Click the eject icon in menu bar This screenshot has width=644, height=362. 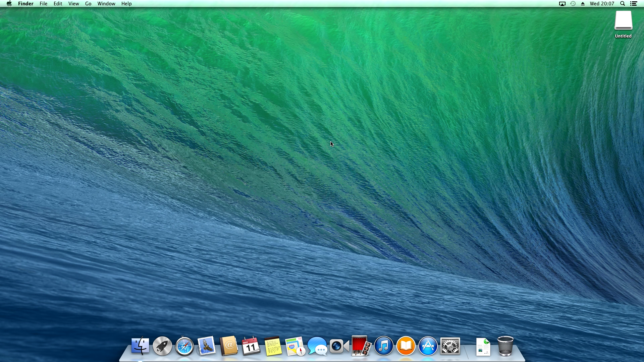(x=583, y=4)
